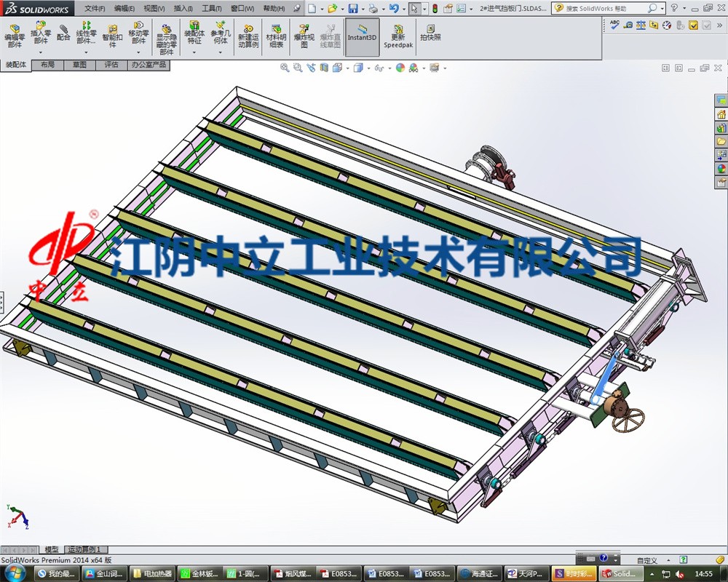This screenshot has height=582, width=728.
Task: Click Show Hidden Components (显示隐藏的零部件)
Action: [166, 39]
